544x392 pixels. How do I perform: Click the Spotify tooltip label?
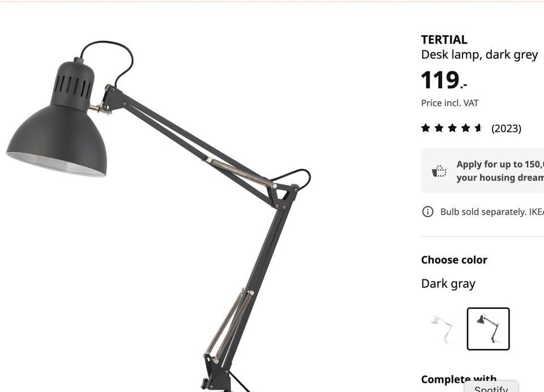[491, 388]
